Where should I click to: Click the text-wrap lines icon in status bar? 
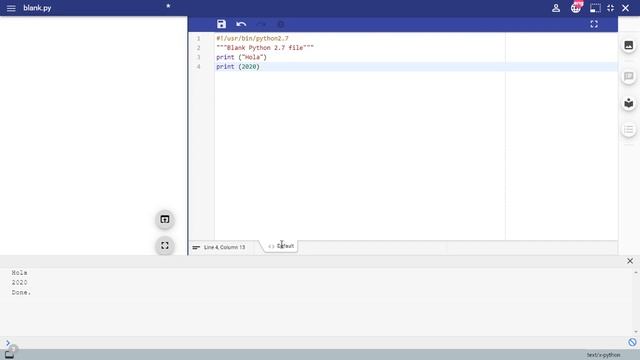(x=196, y=247)
